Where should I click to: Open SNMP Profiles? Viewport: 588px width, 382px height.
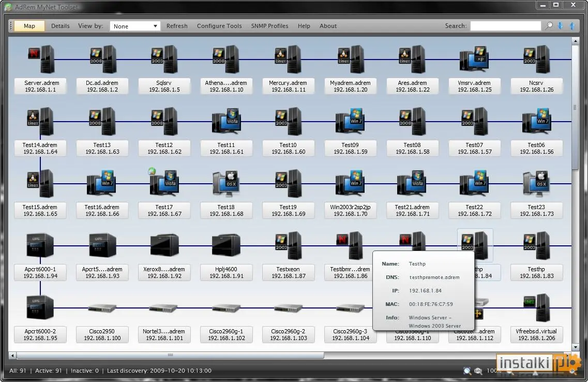click(269, 26)
